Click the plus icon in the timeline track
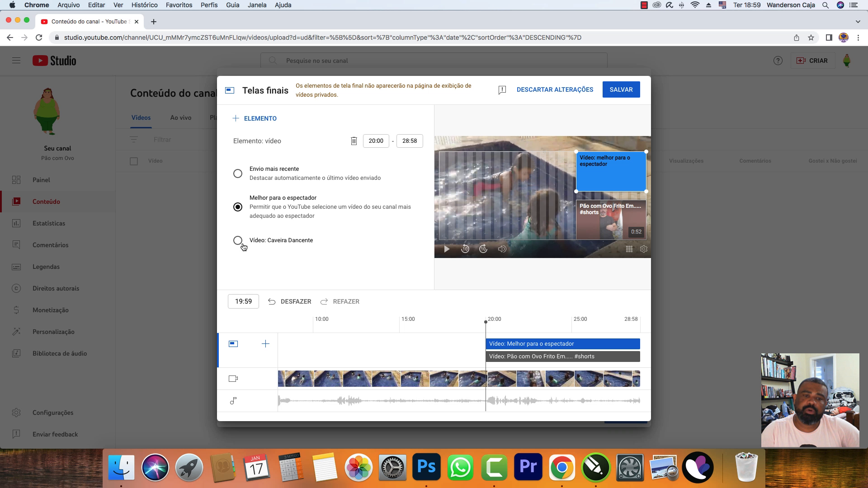 pos(265,344)
